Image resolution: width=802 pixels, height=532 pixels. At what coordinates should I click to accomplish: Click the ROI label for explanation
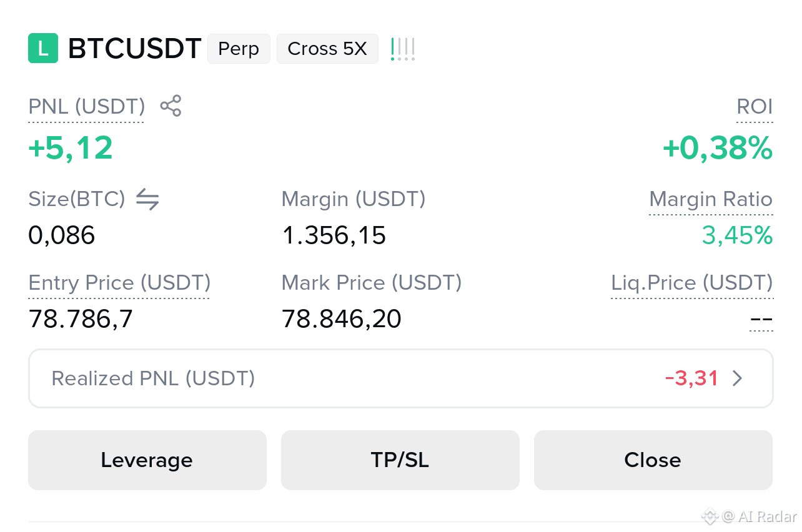coord(755,107)
